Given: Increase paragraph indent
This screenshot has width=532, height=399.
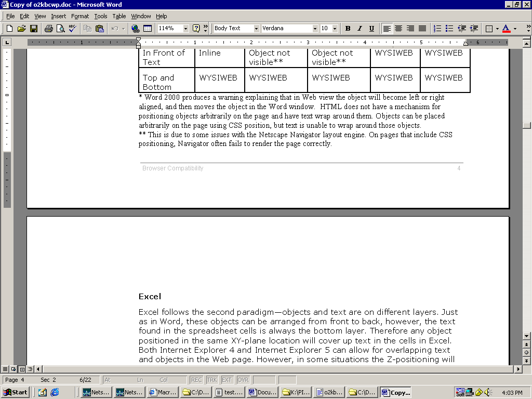Looking at the screenshot, I should tap(474, 29).
